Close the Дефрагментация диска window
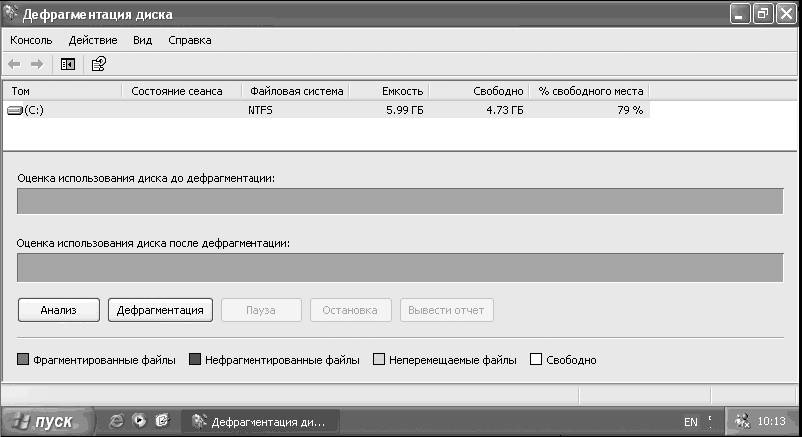Viewport: 802px width, 437px height. (786, 13)
